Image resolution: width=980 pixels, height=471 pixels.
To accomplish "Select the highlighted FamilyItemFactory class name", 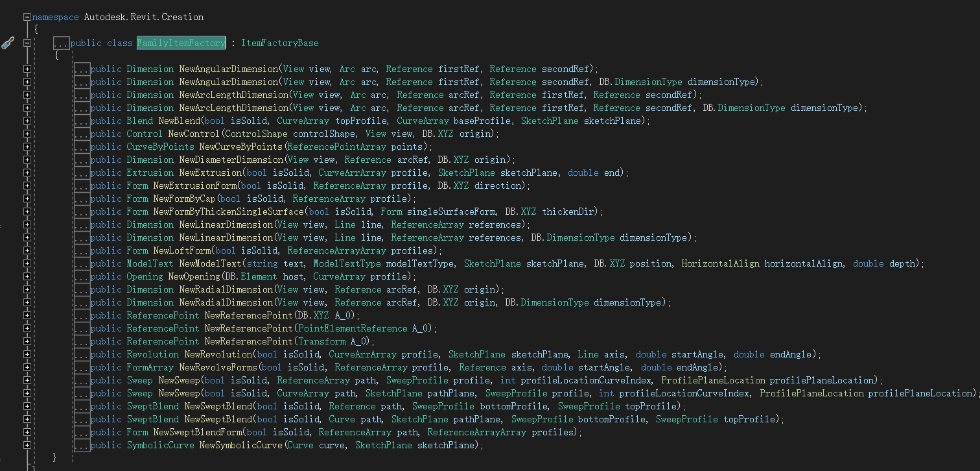I will [181, 43].
